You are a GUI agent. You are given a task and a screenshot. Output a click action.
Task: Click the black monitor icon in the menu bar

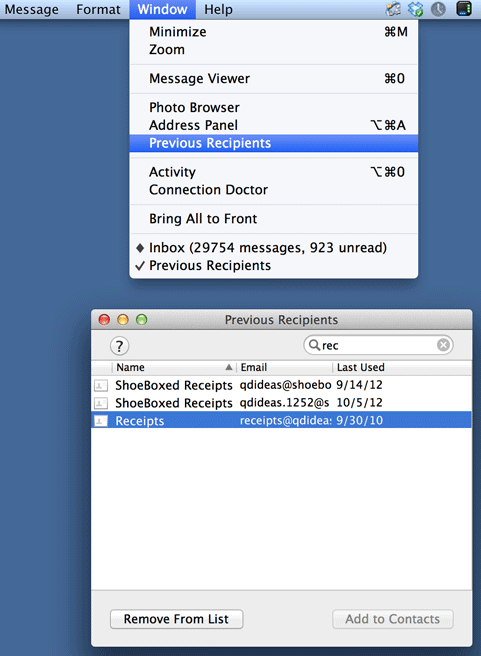pyautogui.click(x=463, y=9)
